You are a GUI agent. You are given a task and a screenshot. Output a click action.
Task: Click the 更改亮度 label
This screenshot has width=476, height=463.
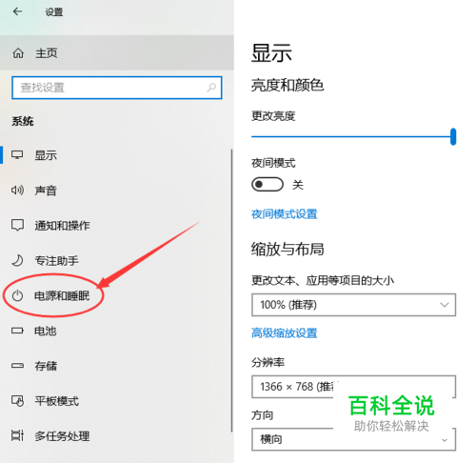click(x=273, y=116)
